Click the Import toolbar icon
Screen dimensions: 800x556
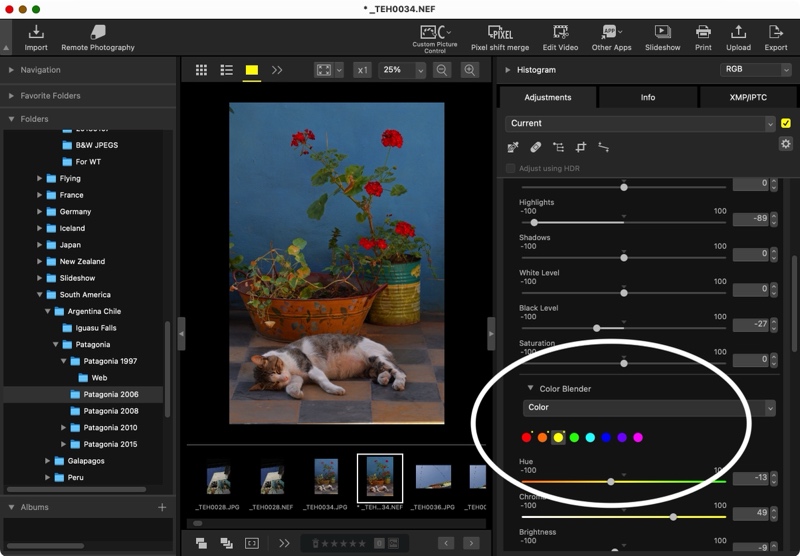pos(36,38)
